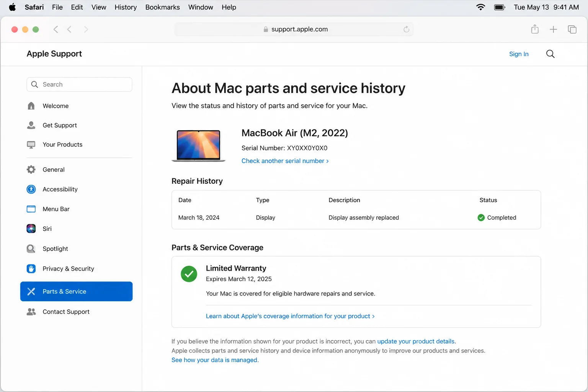
Task: Open the File menu
Action: click(x=57, y=7)
